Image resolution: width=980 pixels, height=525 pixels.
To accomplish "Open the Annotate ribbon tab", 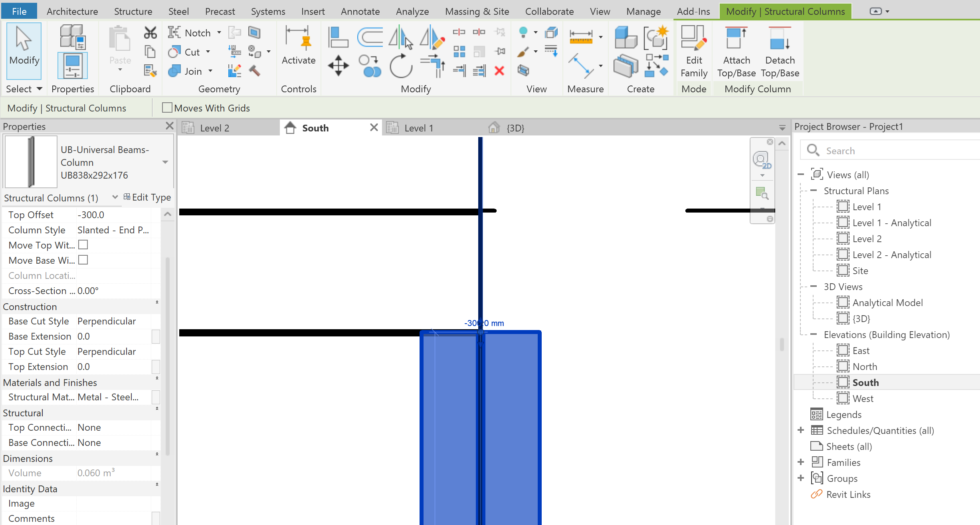I will [x=360, y=11].
